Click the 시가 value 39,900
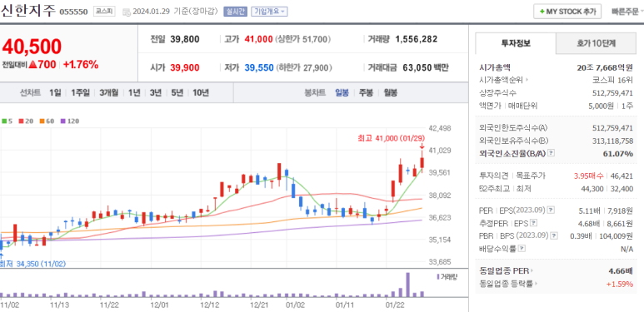Image resolution: width=644 pixels, height=312 pixels. coord(185,67)
